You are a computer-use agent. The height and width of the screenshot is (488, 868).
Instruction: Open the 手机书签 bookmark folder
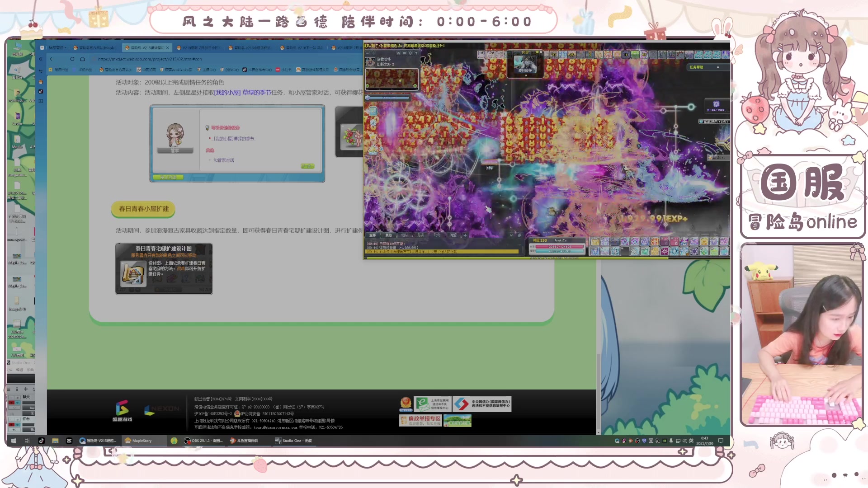(x=83, y=70)
